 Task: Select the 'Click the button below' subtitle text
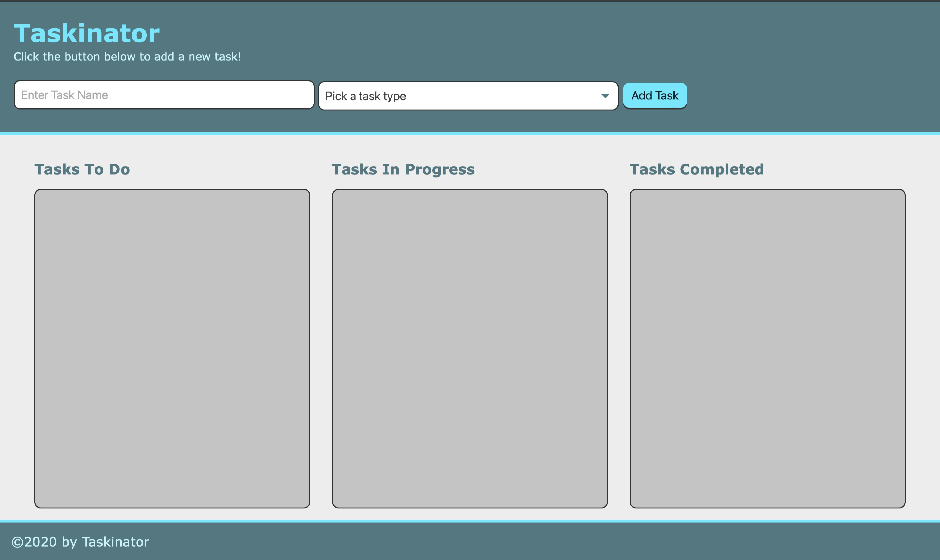coord(127,57)
